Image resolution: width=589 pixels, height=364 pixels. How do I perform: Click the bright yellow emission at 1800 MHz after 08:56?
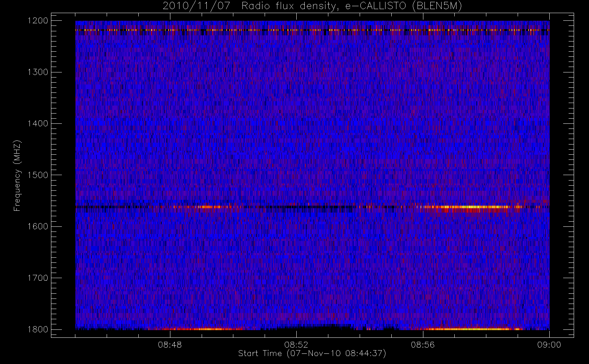(473, 329)
